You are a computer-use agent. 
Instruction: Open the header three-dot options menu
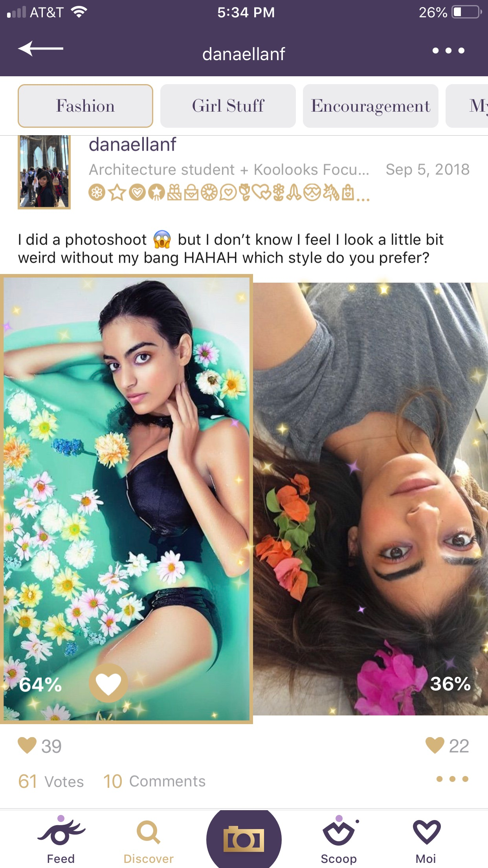448,51
